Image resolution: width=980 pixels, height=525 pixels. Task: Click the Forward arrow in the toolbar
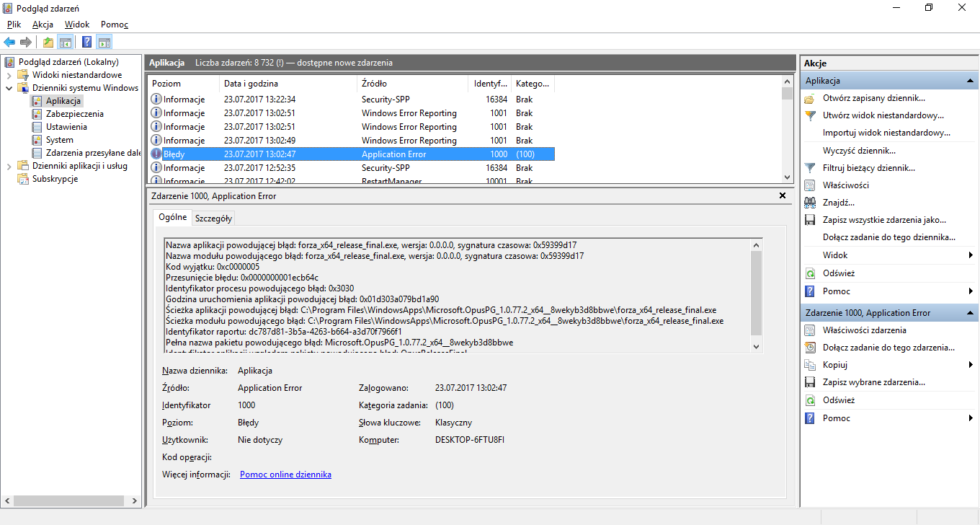point(26,42)
